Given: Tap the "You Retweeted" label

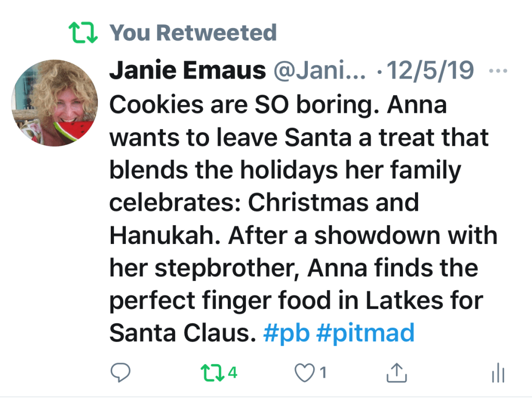Looking at the screenshot, I should coord(193,33).
